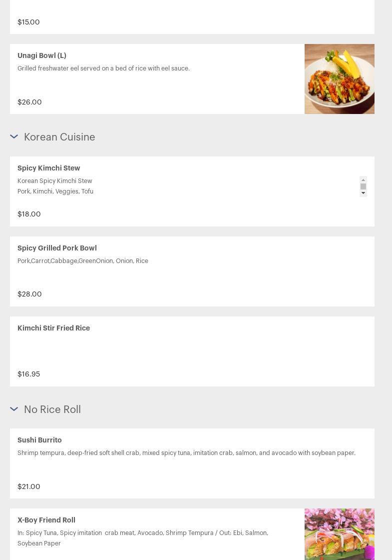The width and height of the screenshot is (392, 560).
Task: Choose the Kimchi Stir Fried Rice item
Action: tap(54, 328)
